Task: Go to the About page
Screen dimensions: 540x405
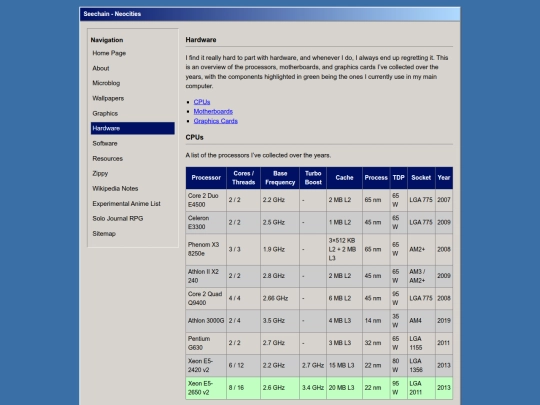Action: pyautogui.click(x=133, y=68)
